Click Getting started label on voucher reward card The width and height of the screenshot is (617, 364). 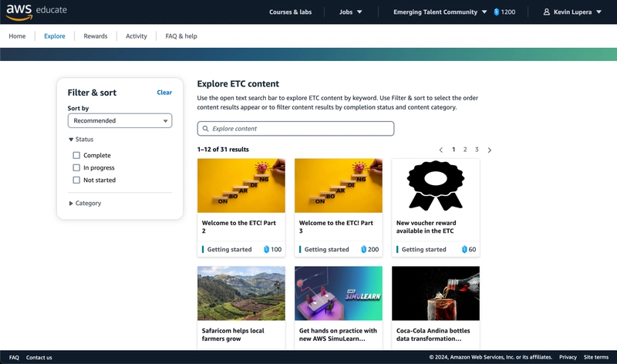[423, 250]
